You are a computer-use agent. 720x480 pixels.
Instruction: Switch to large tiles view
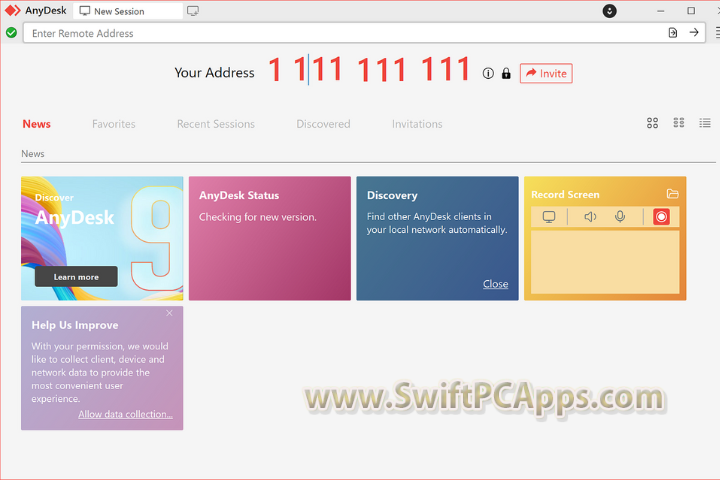pos(652,123)
